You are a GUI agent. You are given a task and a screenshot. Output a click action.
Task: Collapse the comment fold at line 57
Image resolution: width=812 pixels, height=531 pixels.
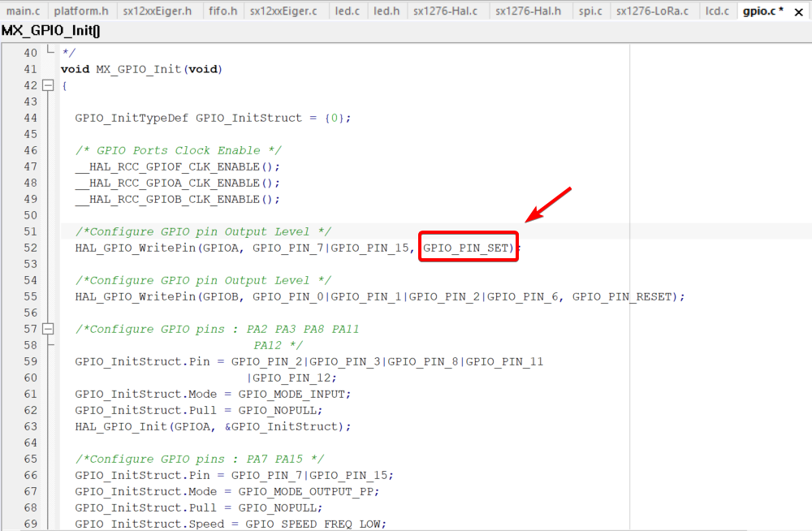[x=48, y=329]
